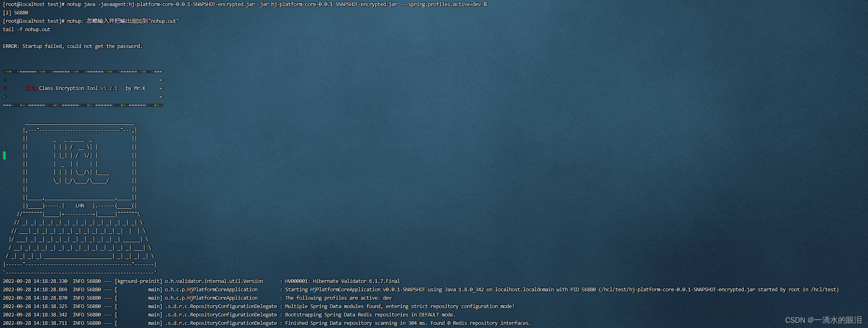Click the timestamp "2022-09-28 14:18:38.325"
Screen dimensions: 868x328
pyautogui.click(x=35, y=306)
